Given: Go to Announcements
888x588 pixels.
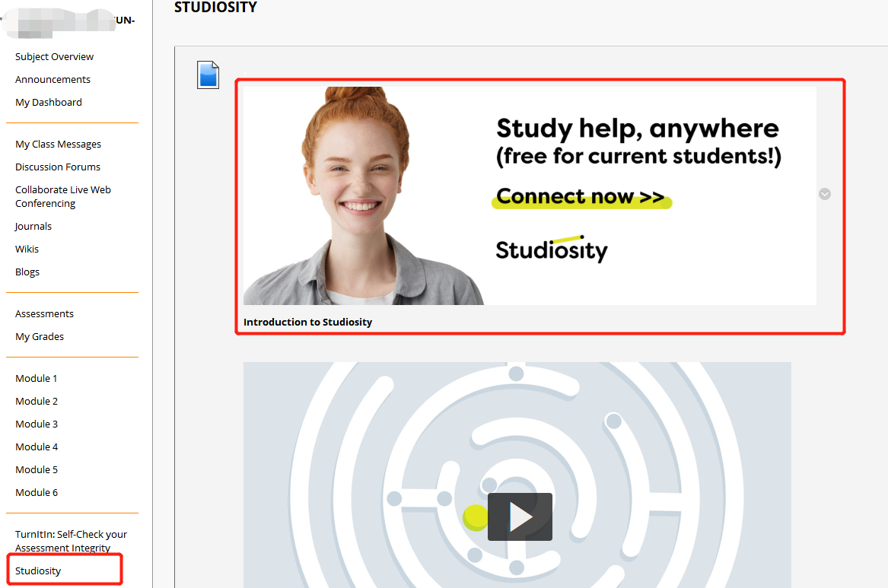Looking at the screenshot, I should (x=53, y=79).
